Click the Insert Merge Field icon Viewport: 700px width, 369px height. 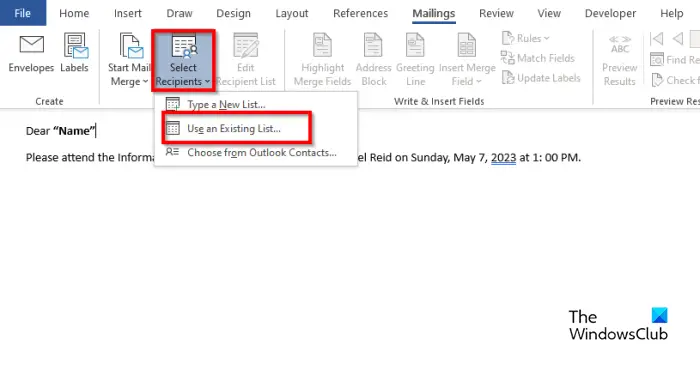pyautogui.click(x=467, y=46)
